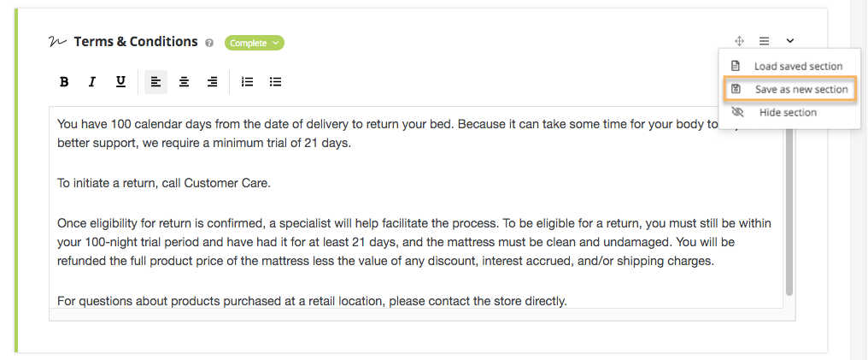
Task: Select Hide section option
Action: [789, 112]
